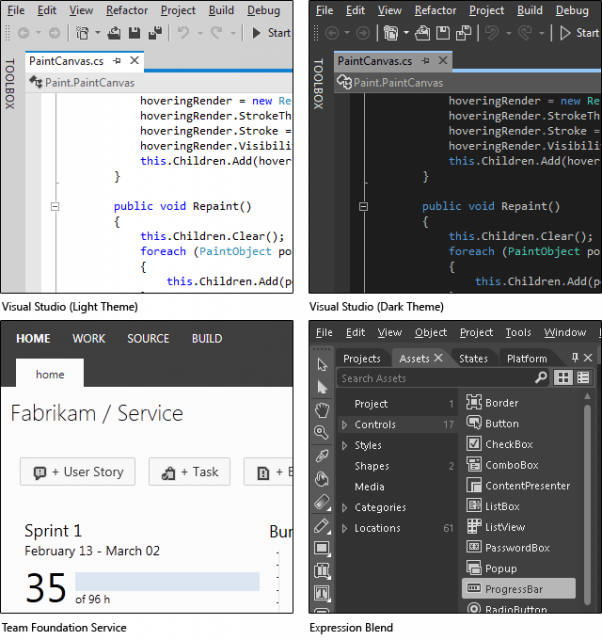Click Save icon in light theme toolbar
The width and height of the screenshot is (602, 640).
click(x=134, y=33)
